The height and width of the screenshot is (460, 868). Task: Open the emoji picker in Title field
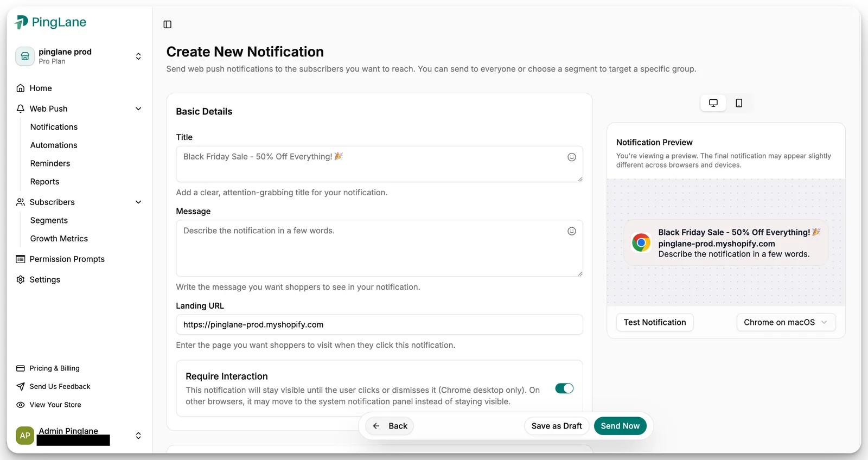572,157
